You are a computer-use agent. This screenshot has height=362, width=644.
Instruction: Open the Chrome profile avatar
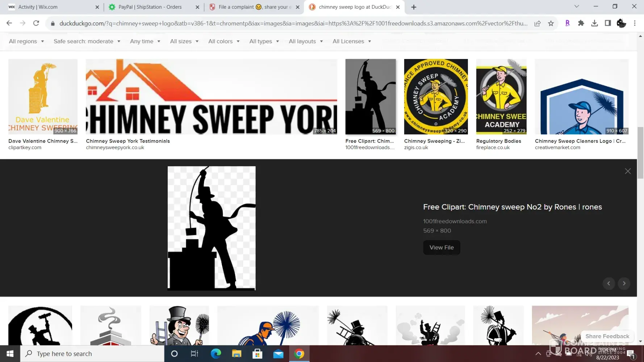point(621,23)
